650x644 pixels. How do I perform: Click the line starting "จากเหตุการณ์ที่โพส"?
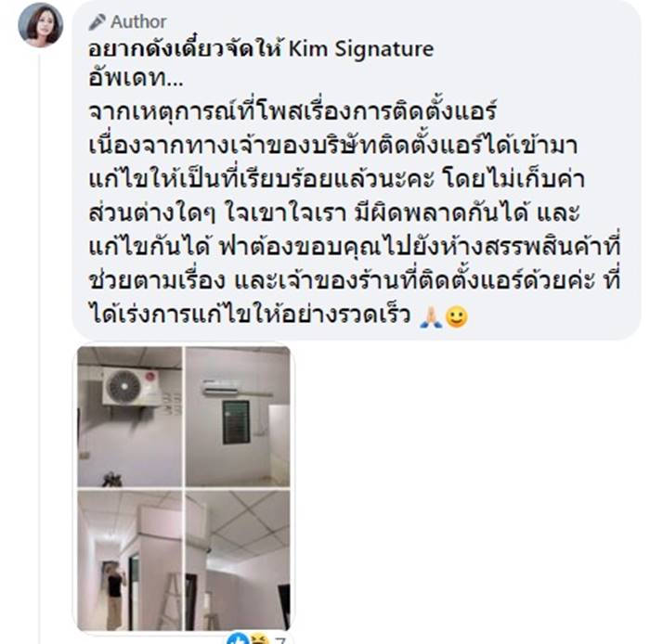pos(292,112)
